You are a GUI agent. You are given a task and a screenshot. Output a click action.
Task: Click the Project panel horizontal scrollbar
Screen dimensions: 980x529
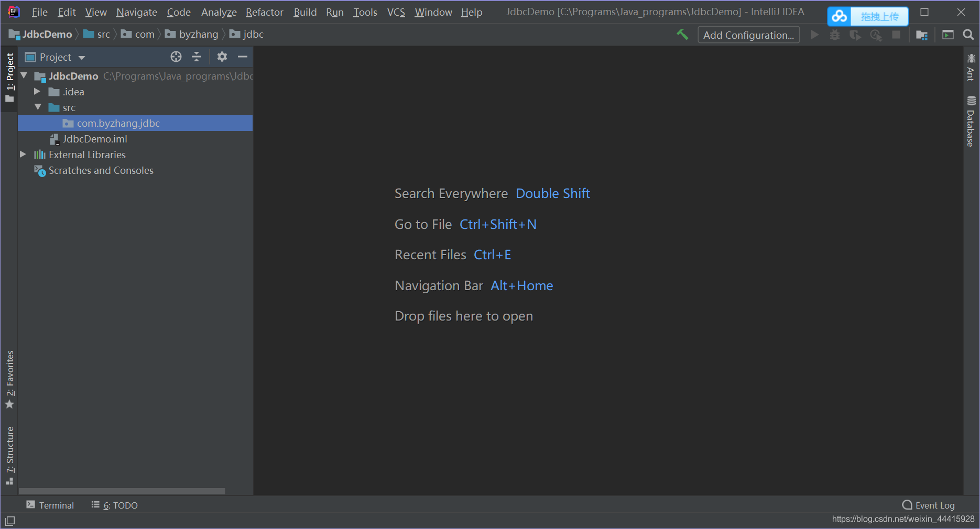point(122,491)
